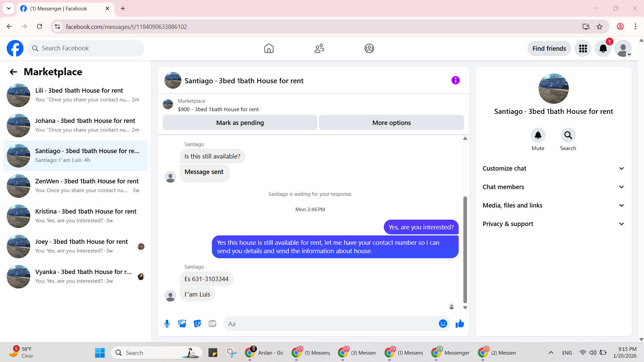Click the Find friends button
The image size is (644, 362).
(x=549, y=49)
